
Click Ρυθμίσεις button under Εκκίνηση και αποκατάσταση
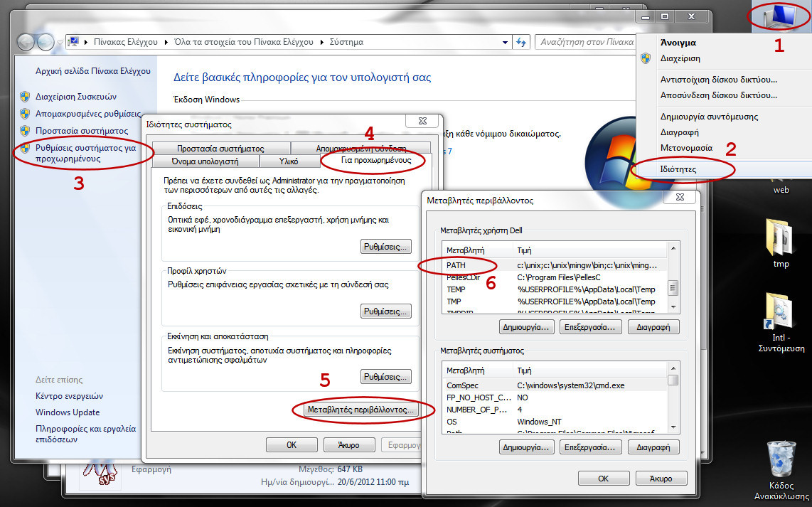point(386,376)
